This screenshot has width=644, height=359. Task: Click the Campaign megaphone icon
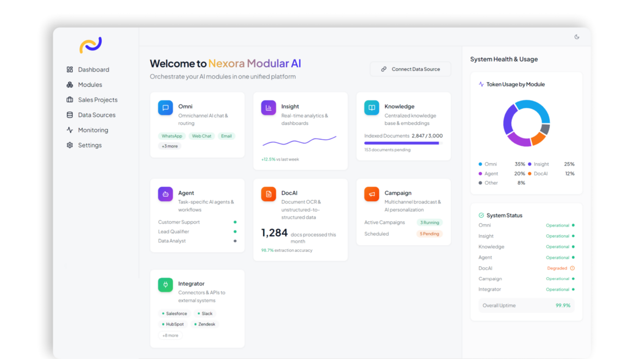(372, 194)
